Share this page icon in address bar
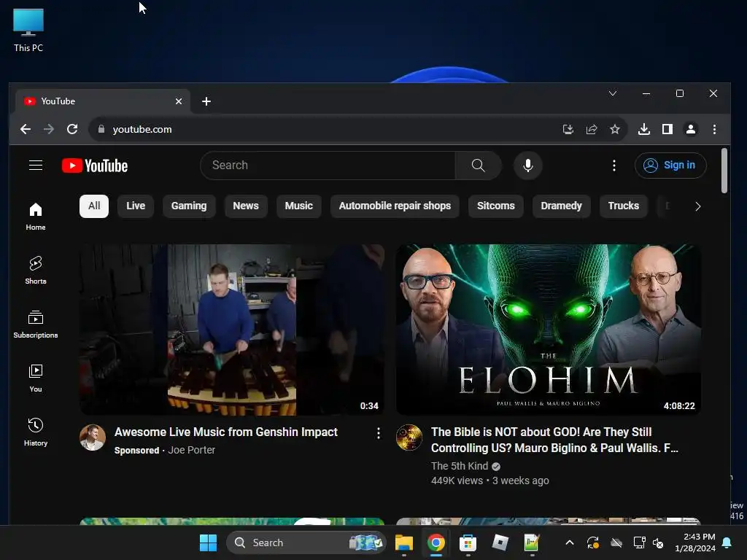Screen dimensions: 747x560 point(591,129)
